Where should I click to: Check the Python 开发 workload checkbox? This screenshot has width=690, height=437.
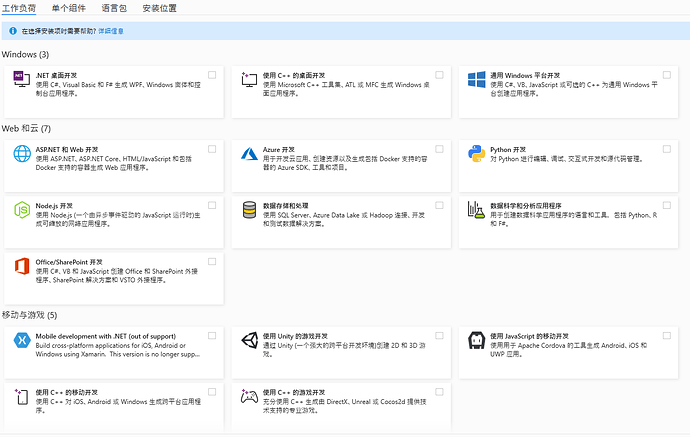(668, 149)
